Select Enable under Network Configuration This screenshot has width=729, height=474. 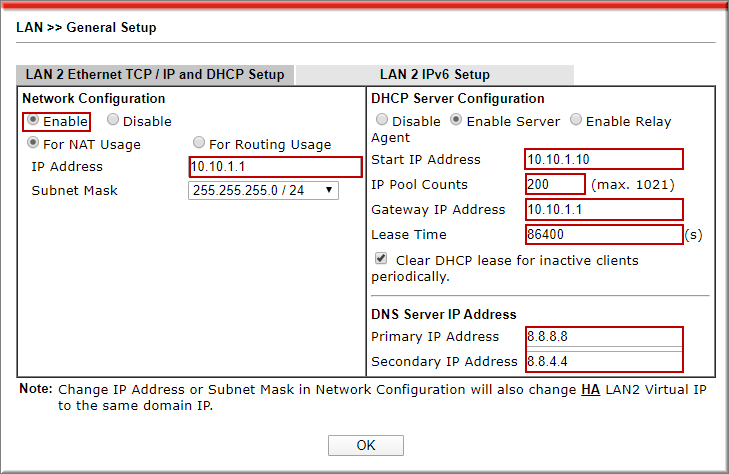click(34, 121)
